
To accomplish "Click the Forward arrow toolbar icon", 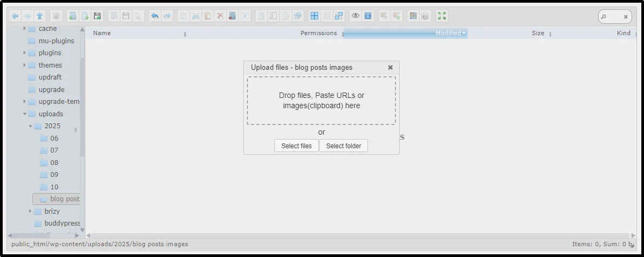I will pos(28,16).
